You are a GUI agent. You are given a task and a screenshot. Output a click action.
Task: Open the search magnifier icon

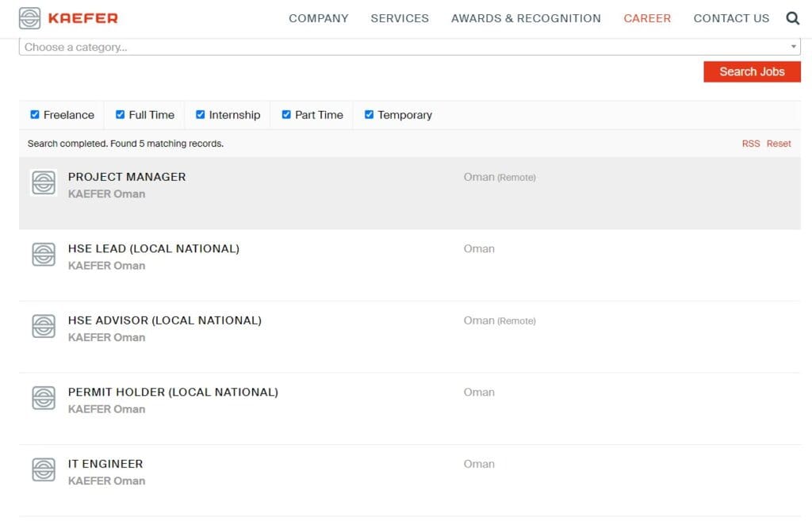pos(792,18)
